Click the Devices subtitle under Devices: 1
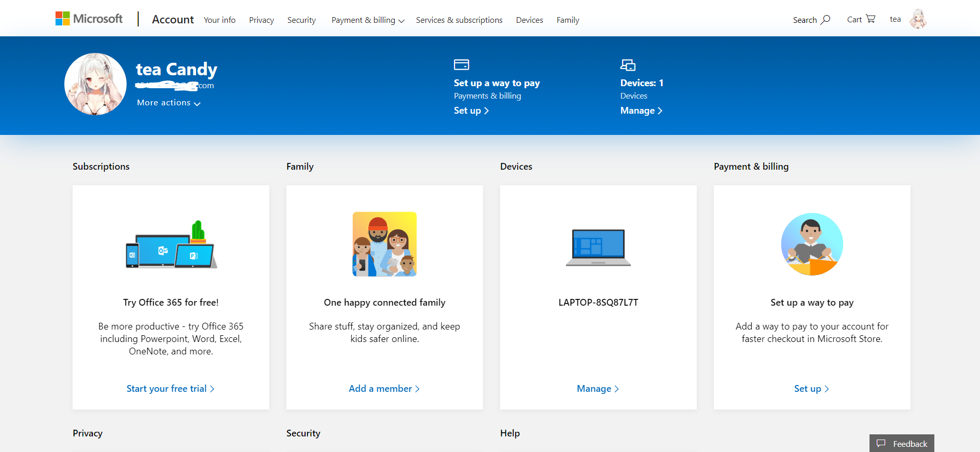 (x=633, y=96)
